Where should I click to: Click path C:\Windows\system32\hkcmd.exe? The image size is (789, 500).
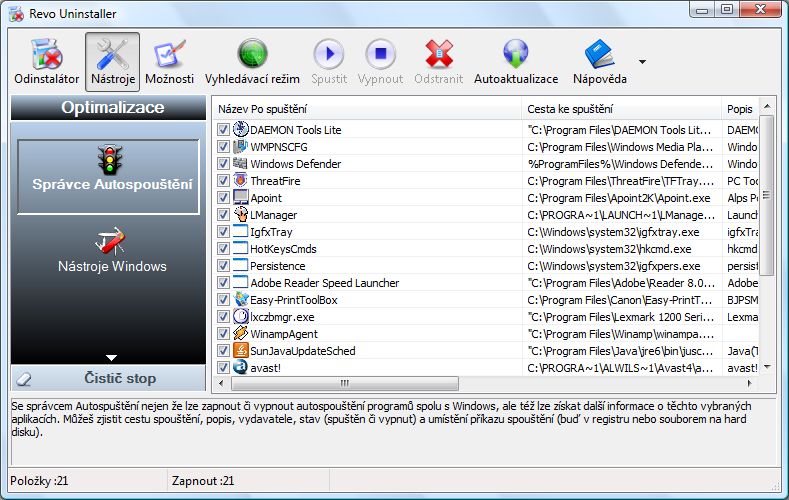point(609,249)
